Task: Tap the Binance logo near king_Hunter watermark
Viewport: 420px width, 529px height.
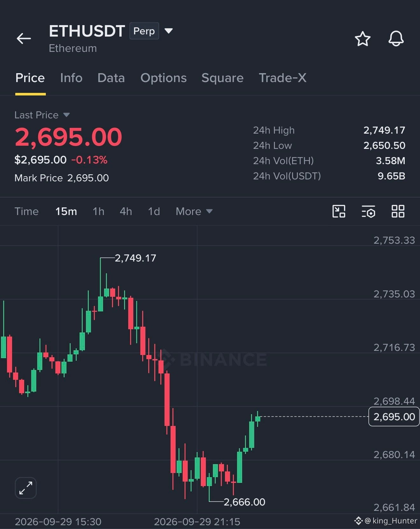Action: 358,521
